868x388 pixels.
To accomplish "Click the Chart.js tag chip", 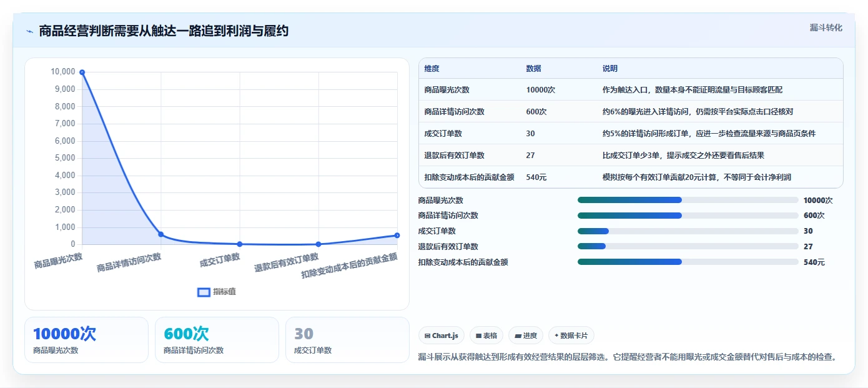I will coord(441,336).
